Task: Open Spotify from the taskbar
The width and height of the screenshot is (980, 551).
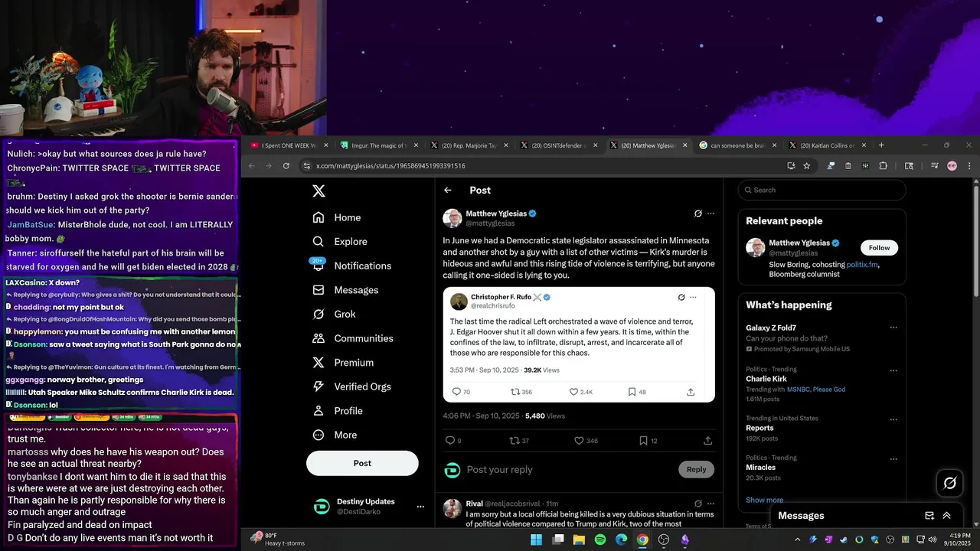Action: (x=600, y=540)
